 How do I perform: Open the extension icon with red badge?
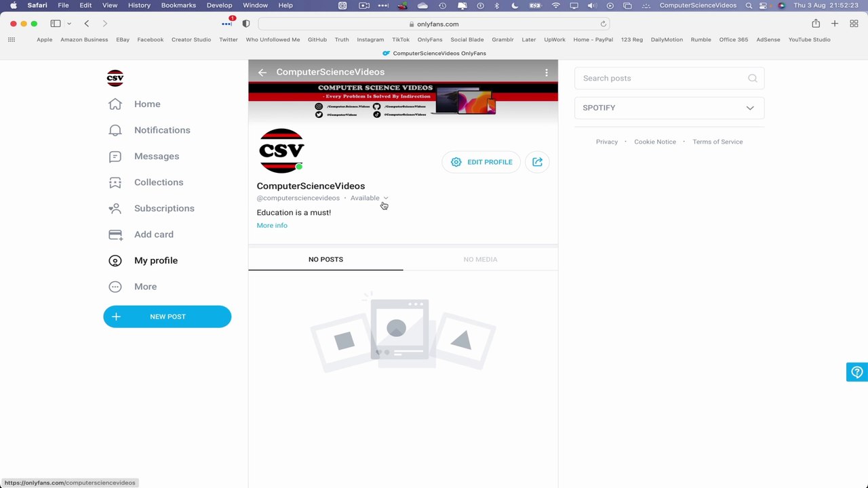tap(229, 22)
